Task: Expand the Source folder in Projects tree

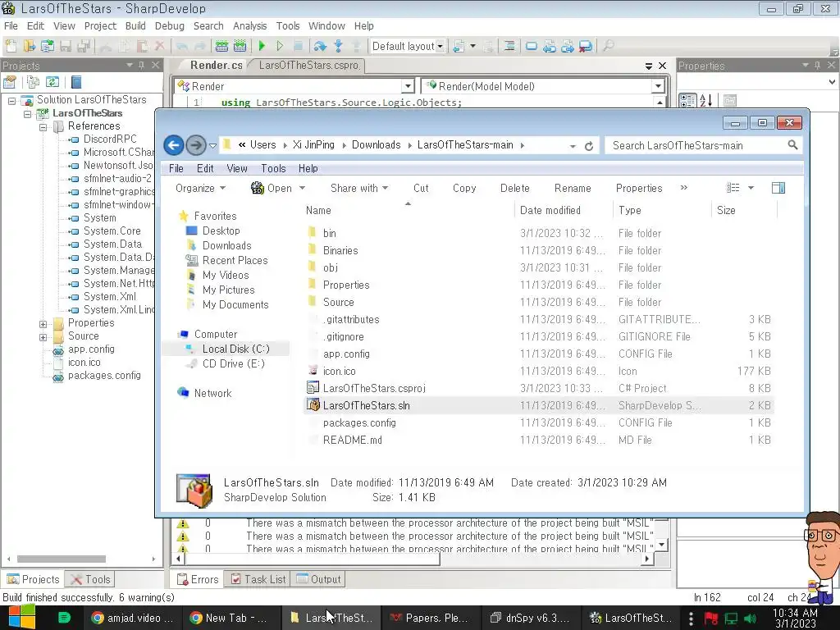Action: click(43, 337)
